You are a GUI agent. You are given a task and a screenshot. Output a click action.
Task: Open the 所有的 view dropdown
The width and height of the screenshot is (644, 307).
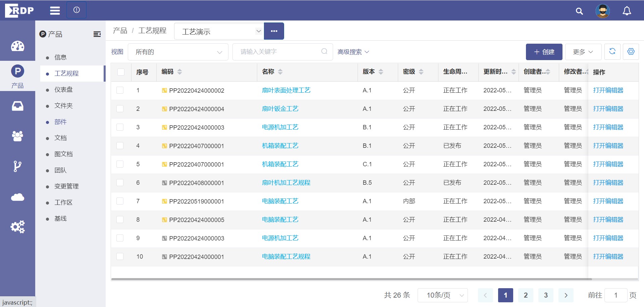pos(178,52)
